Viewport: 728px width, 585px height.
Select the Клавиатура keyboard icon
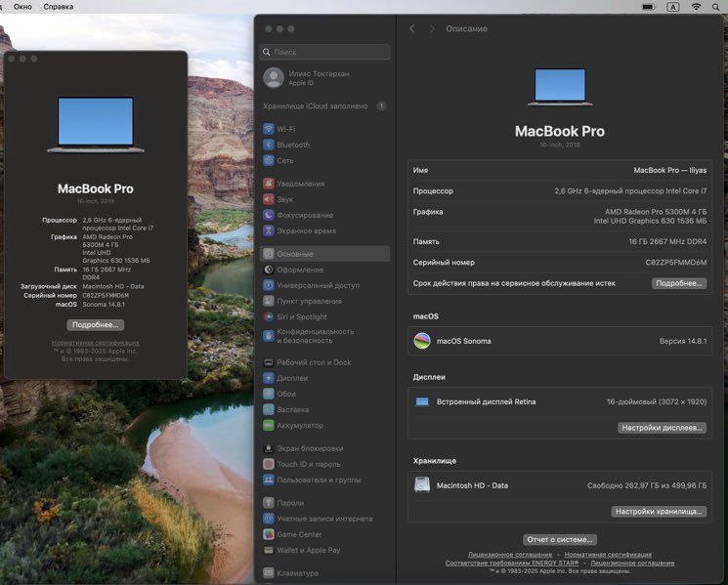click(269, 573)
